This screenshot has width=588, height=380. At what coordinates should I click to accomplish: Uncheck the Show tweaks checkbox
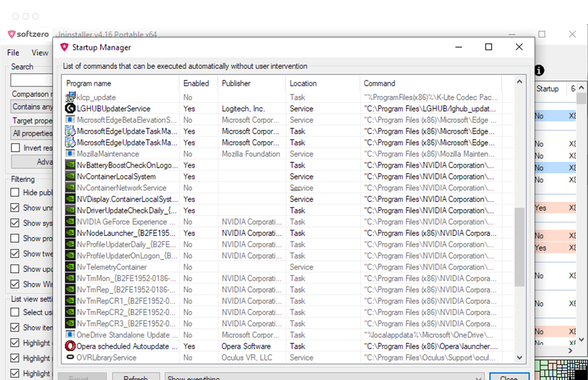[15, 254]
